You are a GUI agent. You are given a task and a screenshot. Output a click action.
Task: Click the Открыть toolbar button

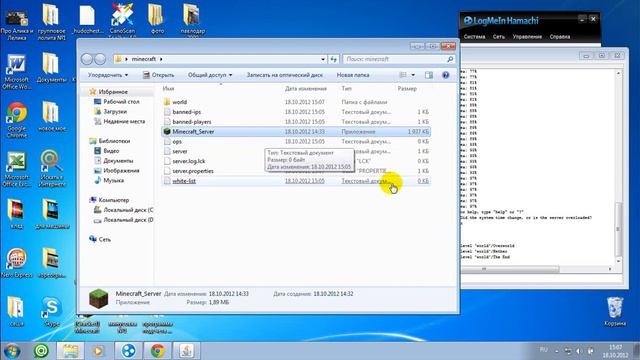tap(158, 75)
